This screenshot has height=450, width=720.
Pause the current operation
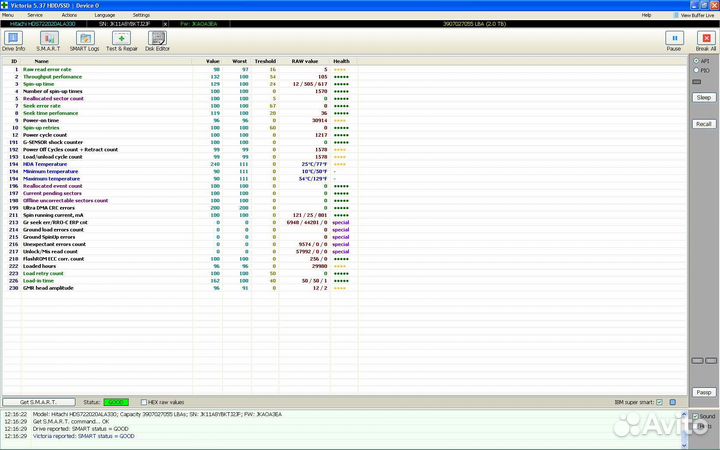(x=673, y=40)
